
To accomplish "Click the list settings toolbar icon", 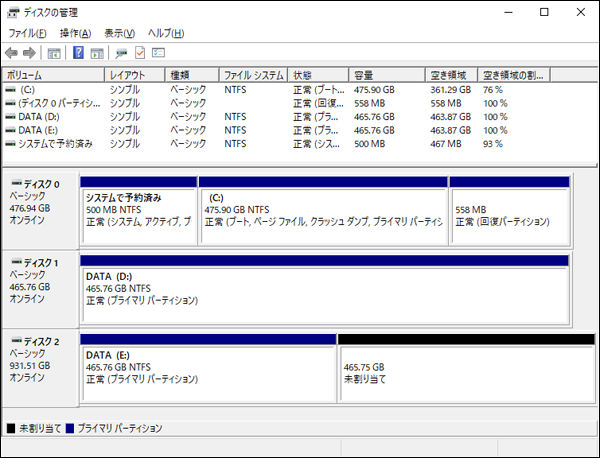I will pyautogui.click(x=158, y=52).
